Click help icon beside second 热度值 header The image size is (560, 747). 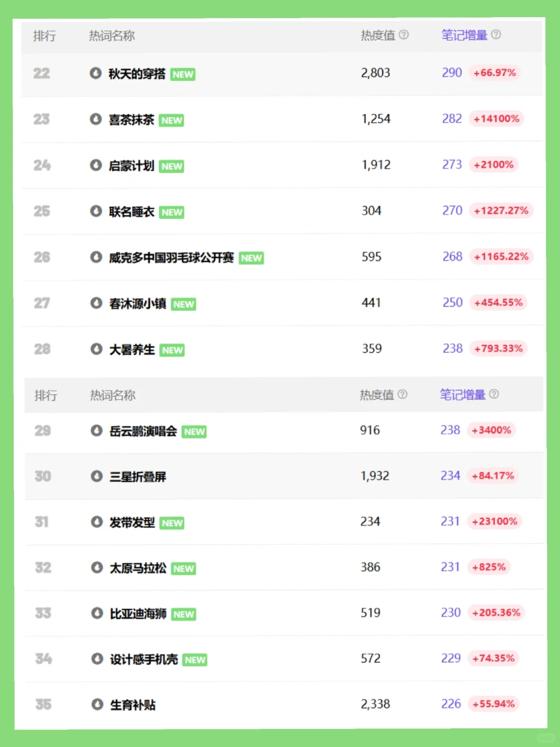pos(402,394)
